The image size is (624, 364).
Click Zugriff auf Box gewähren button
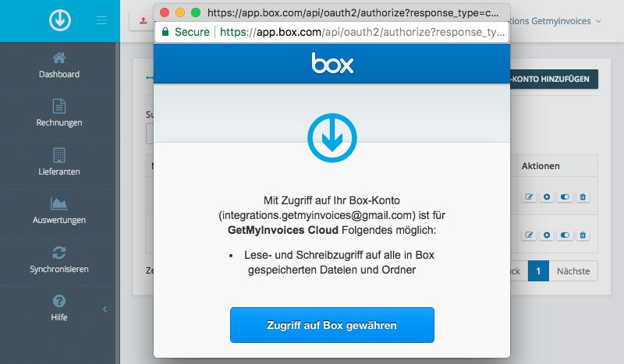[332, 325]
